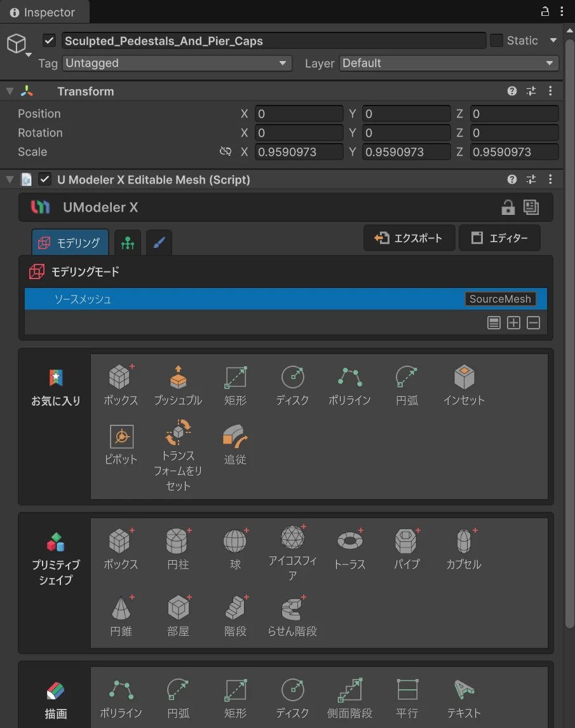Screen dimensions: 575x728
Task: Open Inspector panel more options menu
Action: coord(562,11)
